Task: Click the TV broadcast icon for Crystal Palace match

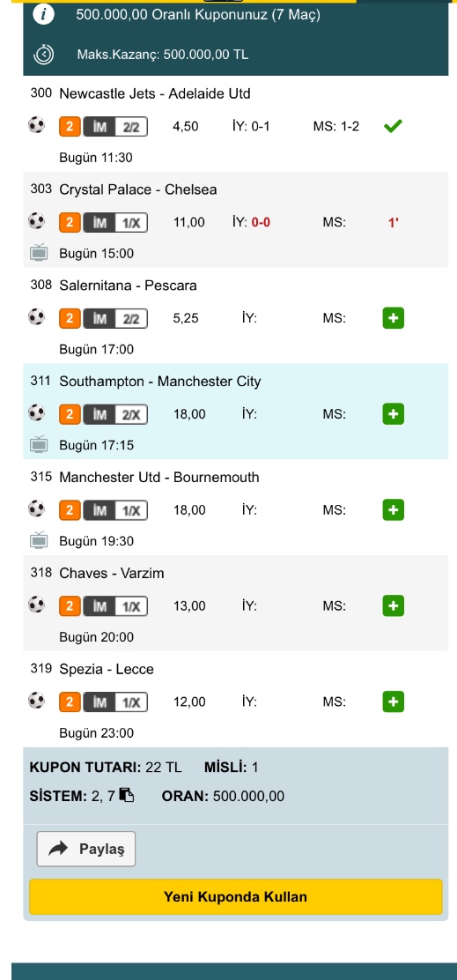Action: coord(39,253)
